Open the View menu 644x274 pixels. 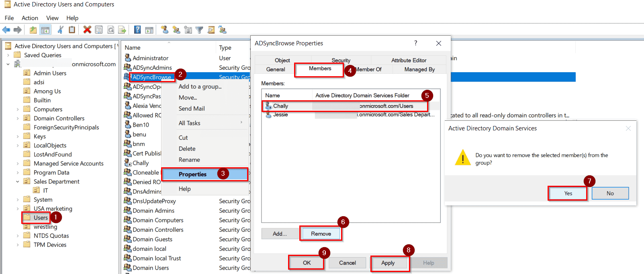[52, 18]
